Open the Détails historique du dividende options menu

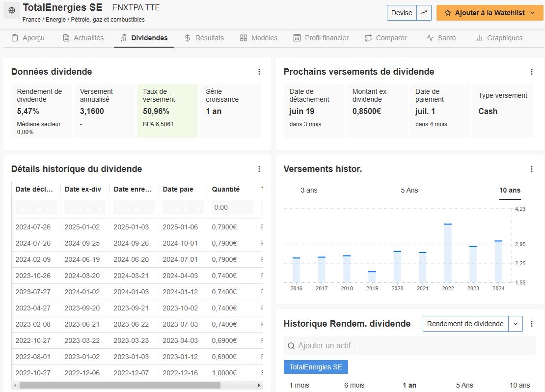[259, 169]
